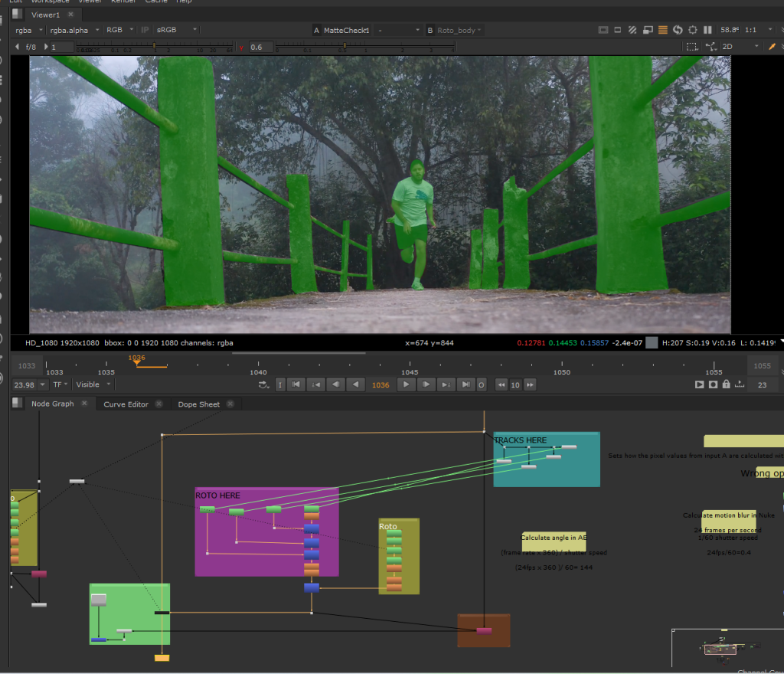Skip back by 10 frames
This screenshot has height=674, width=784.
pyautogui.click(x=501, y=384)
